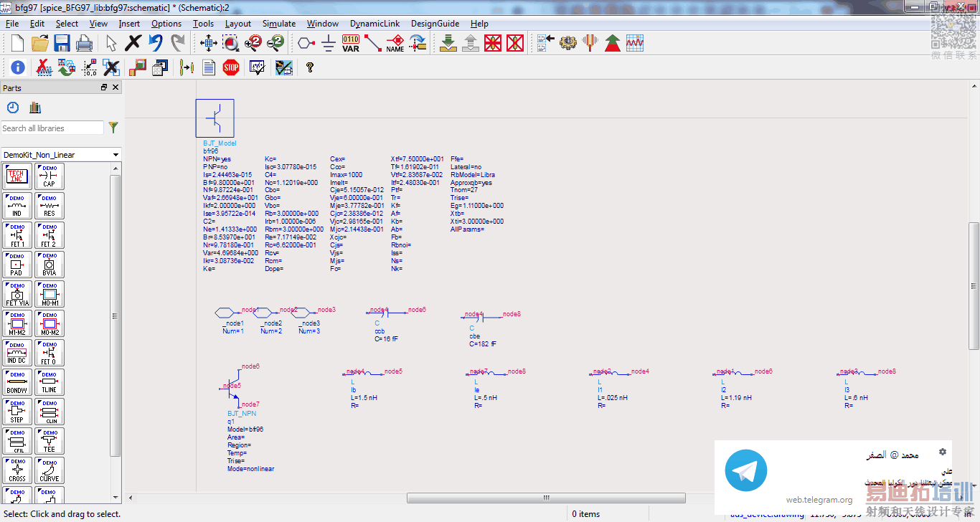Click the Search all libraries field
Image resolution: width=980 pixels, height=522 pixels.
(52, 128)
